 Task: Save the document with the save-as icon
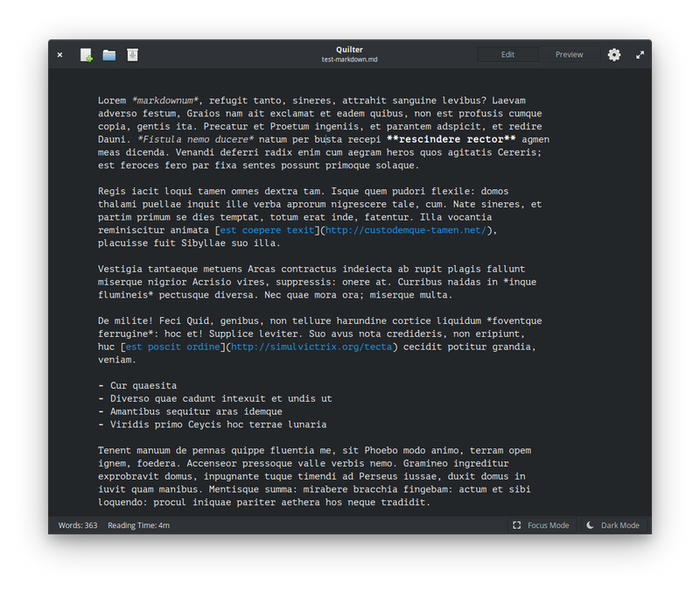tap(133, 55)
